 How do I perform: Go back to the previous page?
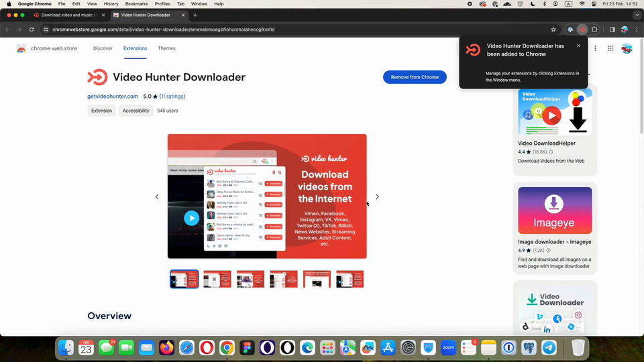(7, 29)
